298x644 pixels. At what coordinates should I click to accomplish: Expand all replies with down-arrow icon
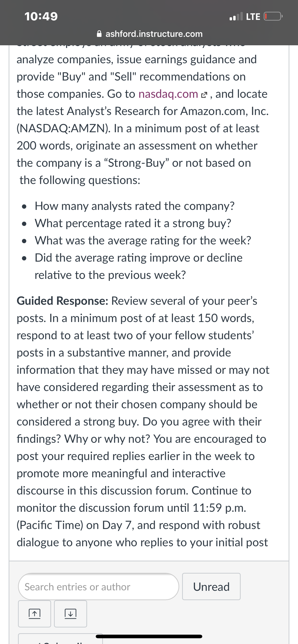[x=71, y=614]
